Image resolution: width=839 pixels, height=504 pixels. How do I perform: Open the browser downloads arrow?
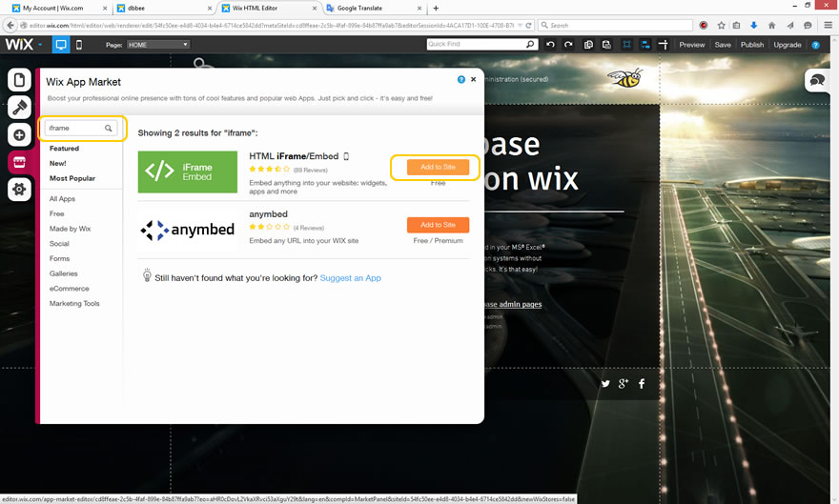pyautogui.click(x=754, y=25)
